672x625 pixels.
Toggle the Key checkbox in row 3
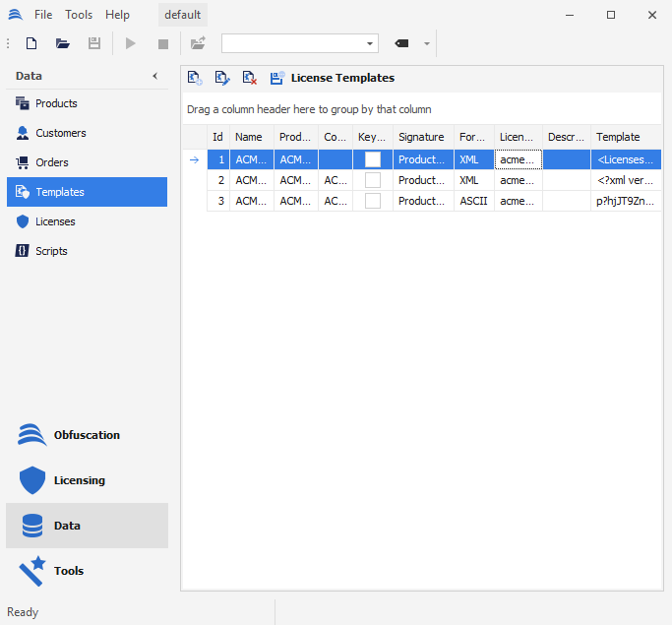tap(373, 201)
